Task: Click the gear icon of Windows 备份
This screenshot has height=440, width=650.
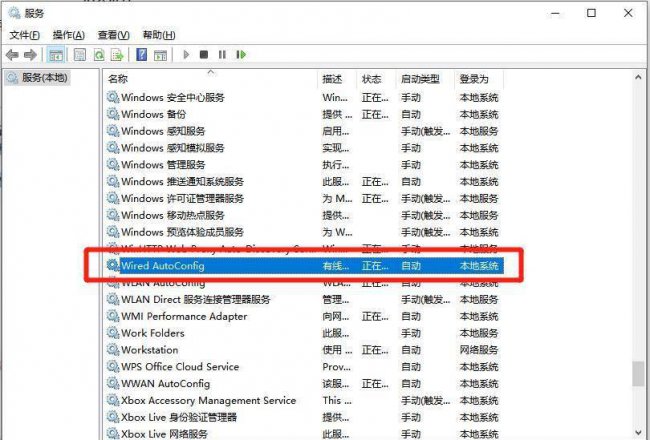Action: (x=113, y=114)
